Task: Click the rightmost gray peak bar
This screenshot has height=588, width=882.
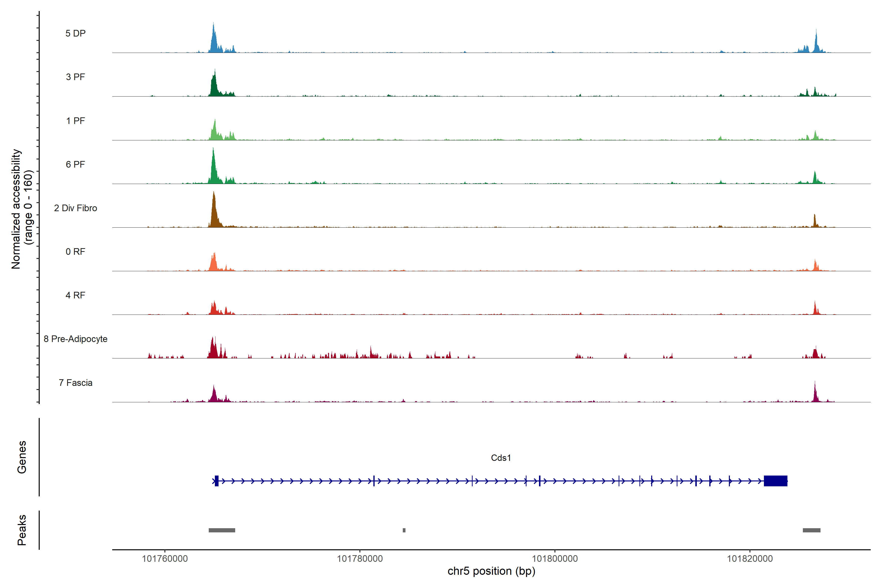Action: tap(811, 530)
